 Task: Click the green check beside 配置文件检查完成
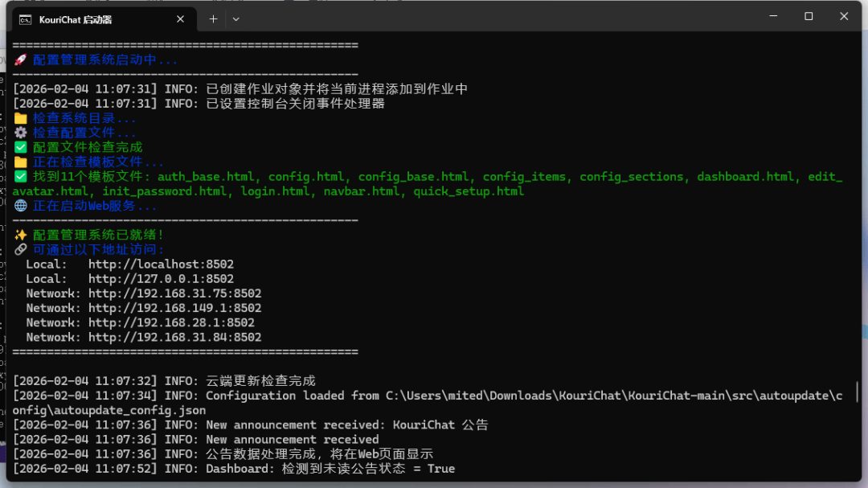pos(20,147)
